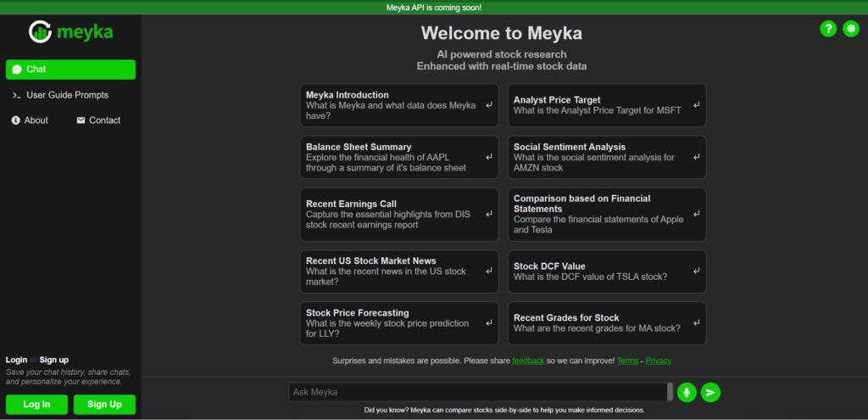Select 'What is the DCF value of TSLA stock?'
The width and height of the screenshot is (868, 420).
click(x=590, y=277)
